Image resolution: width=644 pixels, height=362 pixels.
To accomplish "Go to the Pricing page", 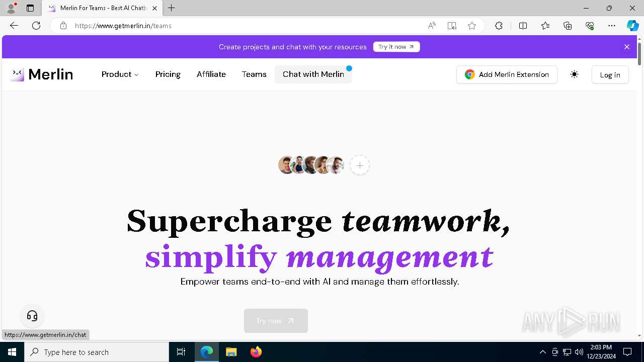I will coord(168,74).
